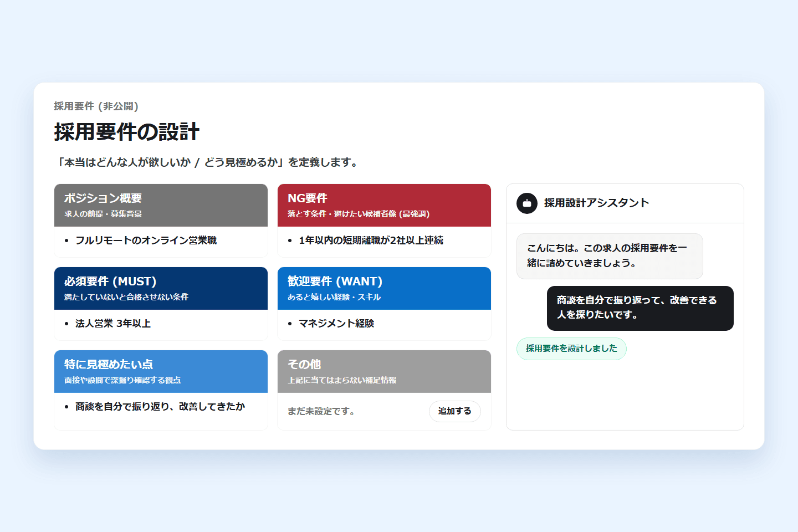This screenshot has width=798, height=532.
Task: Click the 採用設計アシスタント bot avatar icon
Action: (527, 203)
